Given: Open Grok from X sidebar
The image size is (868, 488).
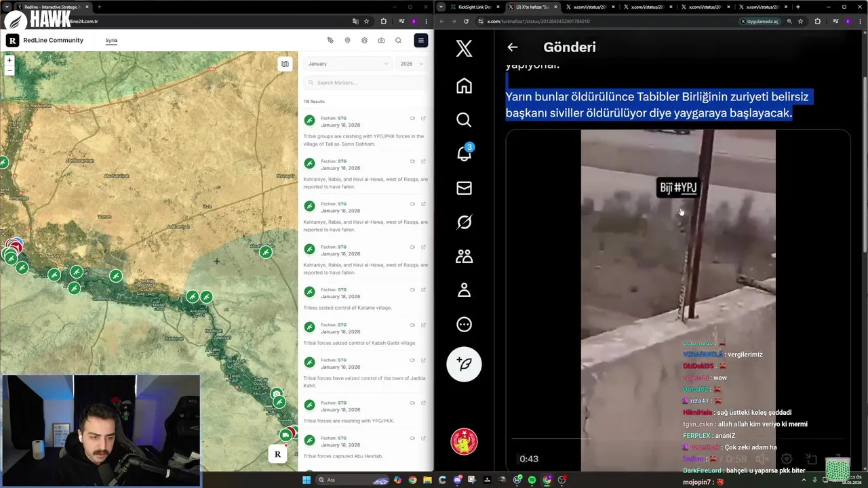Looking at the screenshot, I should (464, 222).
